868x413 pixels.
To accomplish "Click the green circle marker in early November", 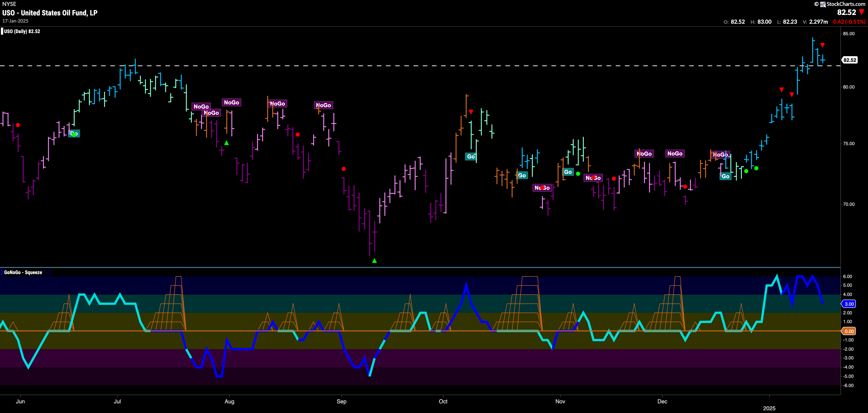I will coord(578,174).
